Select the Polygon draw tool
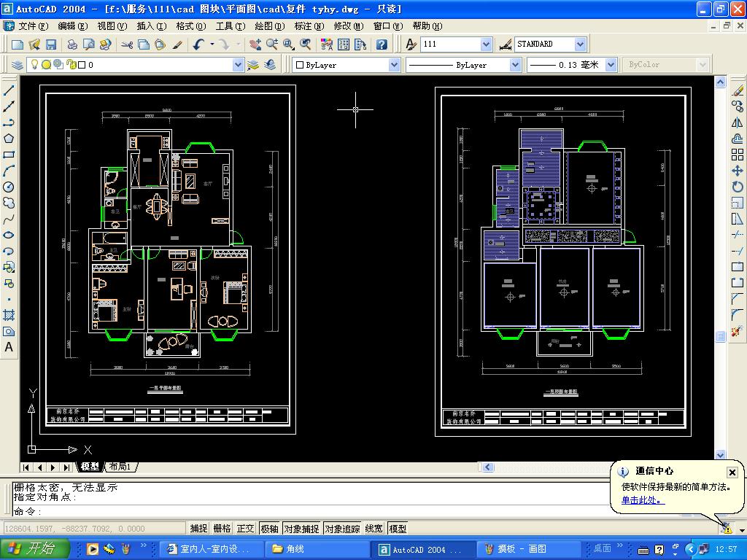The image size is (747, 560). point(9,139)
